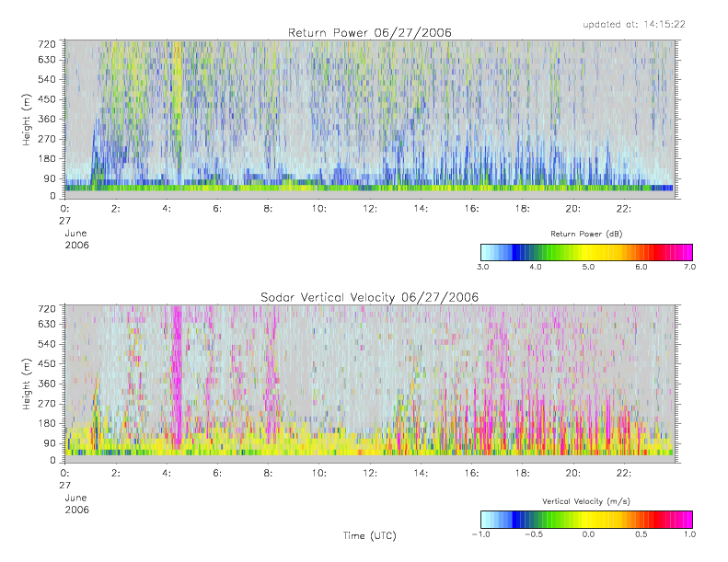728x562 pixels.
Task: Click the '0.5' value on Vertical Velocity scale
Action: (641, 534)
